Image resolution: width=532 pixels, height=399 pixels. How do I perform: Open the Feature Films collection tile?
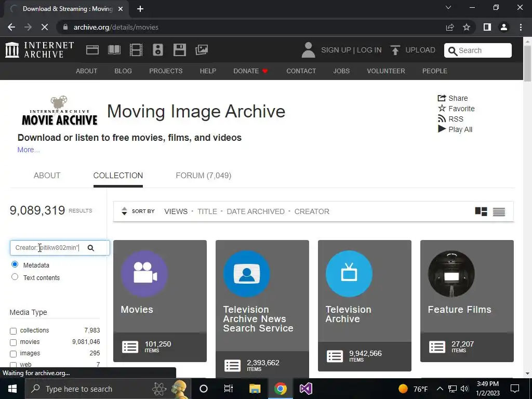(x=467, y=301)
